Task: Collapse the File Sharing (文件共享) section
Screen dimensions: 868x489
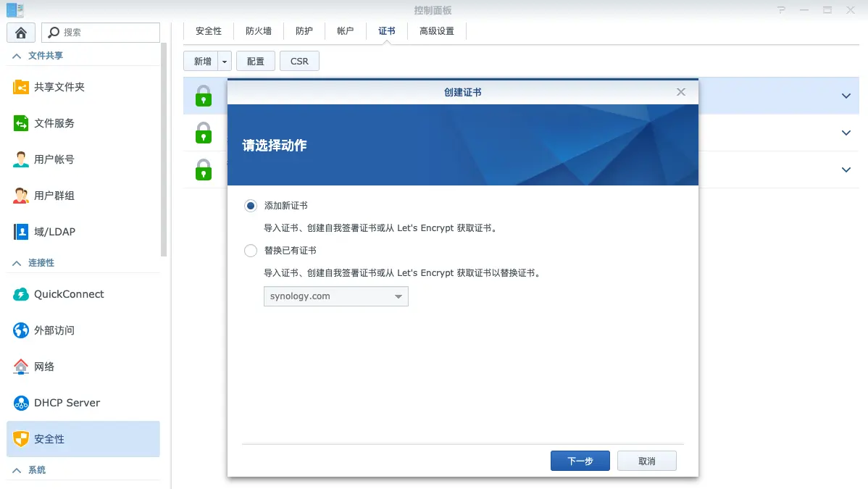Action: pos(17,56)
